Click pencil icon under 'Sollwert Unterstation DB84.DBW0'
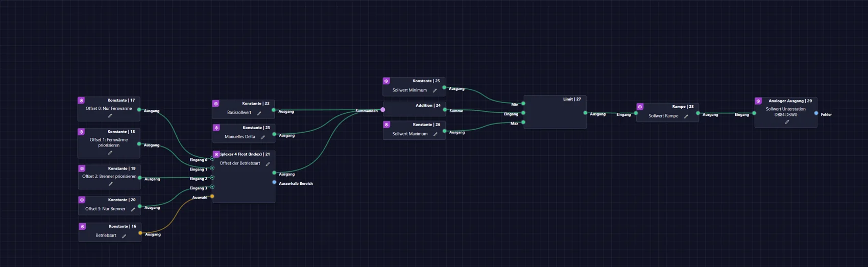The height and width of the screenshot is (267, 868). pos(787,122)
